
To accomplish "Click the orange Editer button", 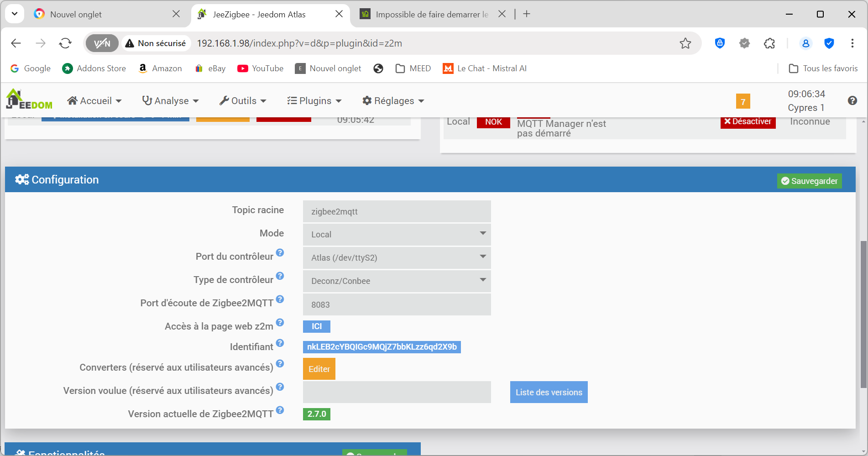I will pos(319,369).
